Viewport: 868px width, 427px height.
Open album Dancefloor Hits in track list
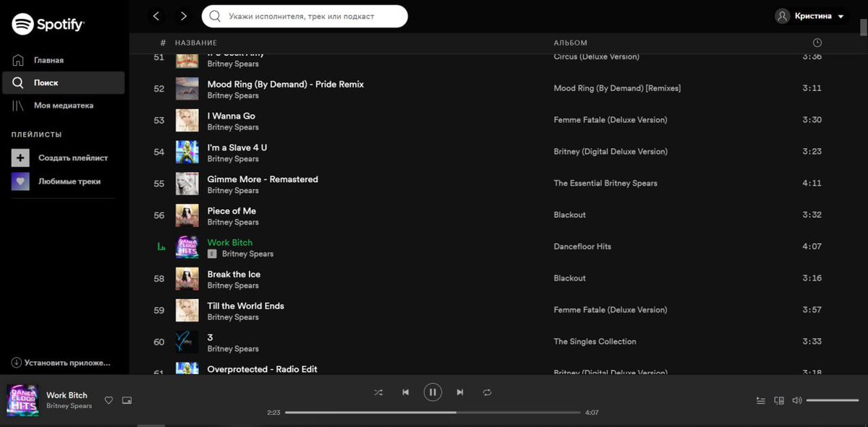[x=582, y=246]
